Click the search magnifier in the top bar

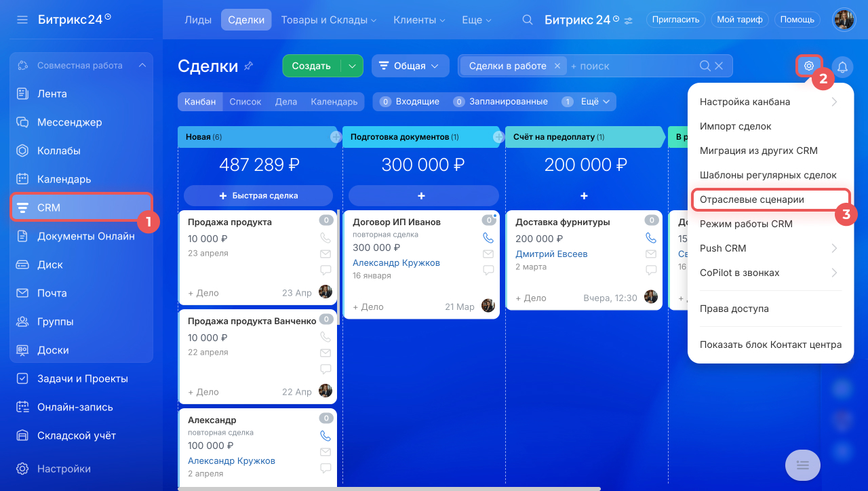point(527,20)
